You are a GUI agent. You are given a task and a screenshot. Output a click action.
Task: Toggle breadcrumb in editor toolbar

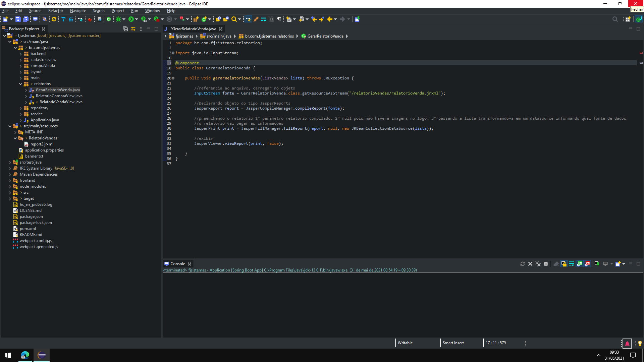pyautogui.click(x=248, y=19)
